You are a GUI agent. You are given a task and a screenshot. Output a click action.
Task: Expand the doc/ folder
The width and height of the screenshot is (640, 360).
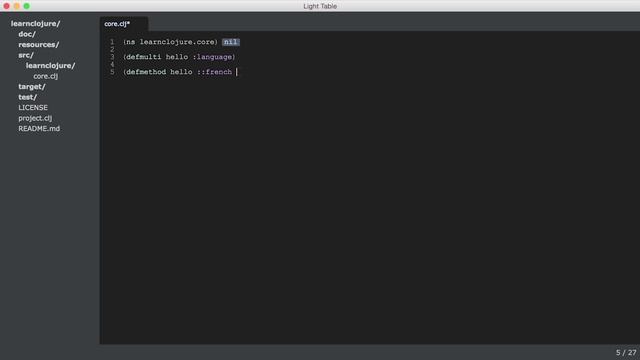click(27, 34)
